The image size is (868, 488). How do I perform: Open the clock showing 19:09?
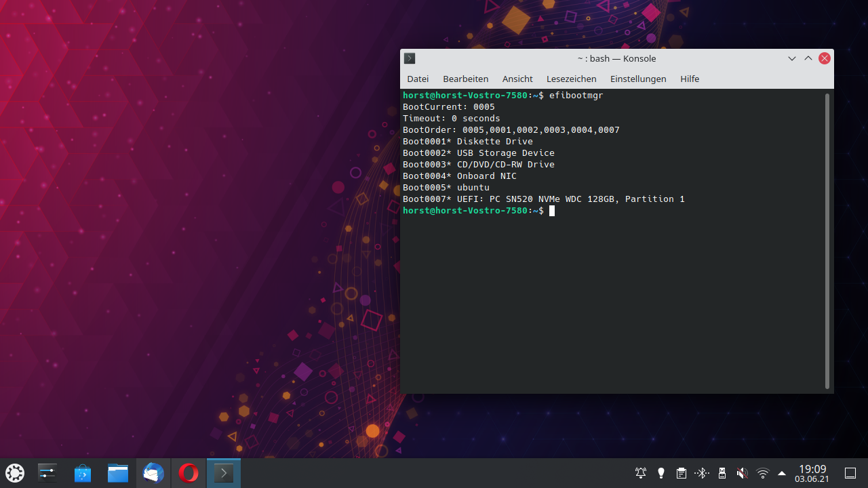(812, 473)
